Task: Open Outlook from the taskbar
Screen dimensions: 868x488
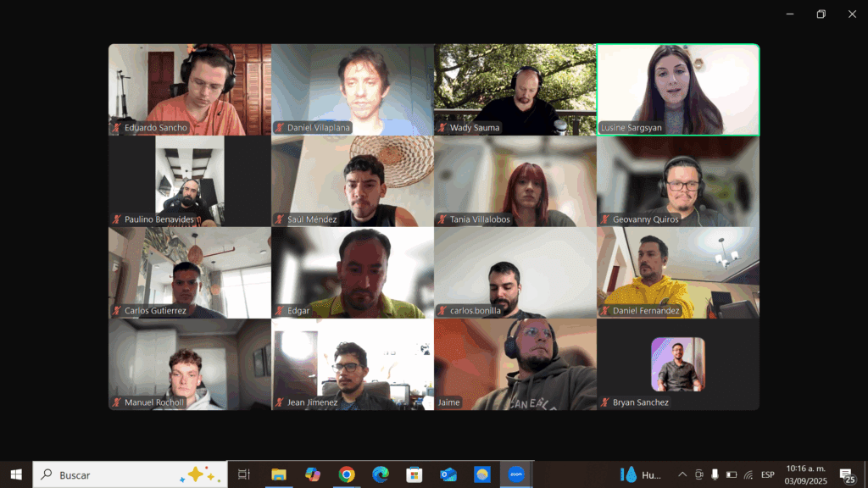Action: click(448, 474)
